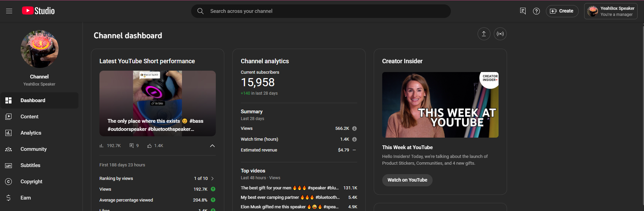Click the 'Channel dashboard' heading
This screenshot has height=211, width=644.
click(x=128, y=36)
